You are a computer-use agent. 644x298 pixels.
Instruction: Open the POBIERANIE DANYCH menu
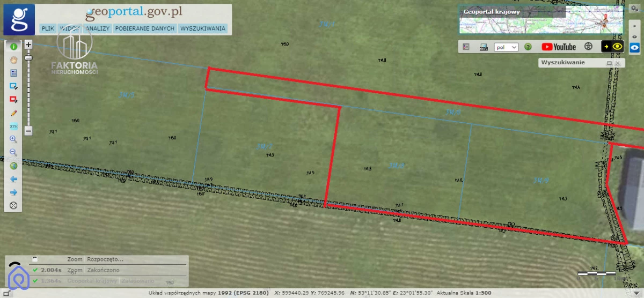[x=144, y=28]
